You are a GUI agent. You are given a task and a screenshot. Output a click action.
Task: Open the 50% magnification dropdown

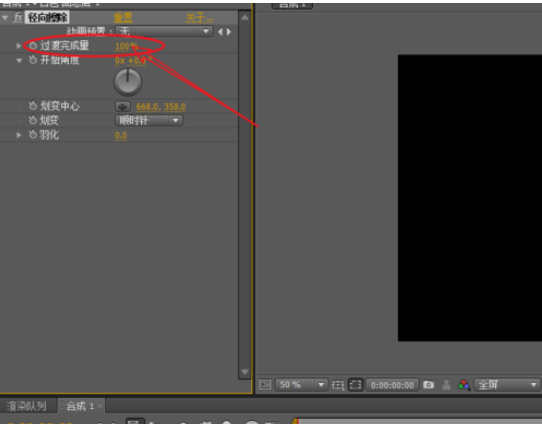pos(301,385)
